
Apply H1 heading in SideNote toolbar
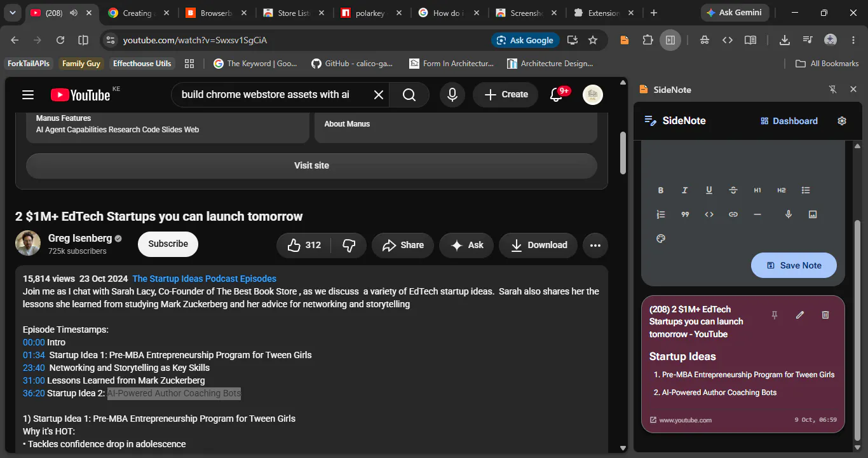[x=757, y=190]
